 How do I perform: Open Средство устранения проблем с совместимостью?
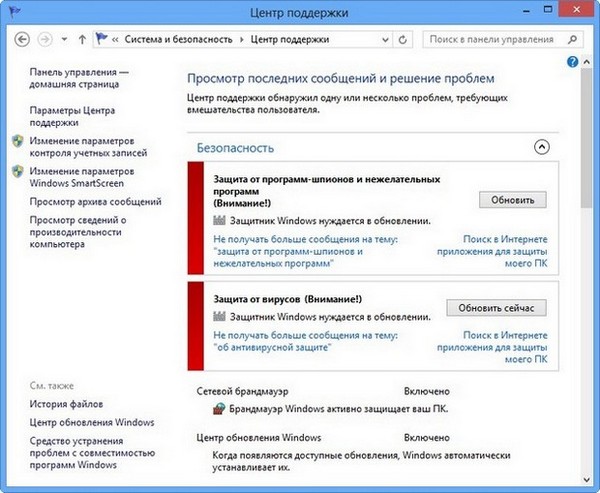(x=92, y=453)
